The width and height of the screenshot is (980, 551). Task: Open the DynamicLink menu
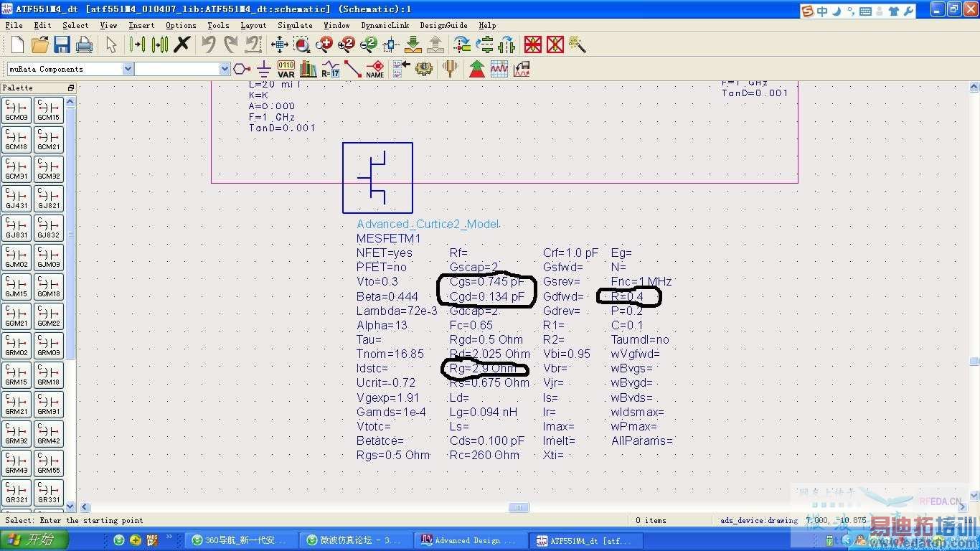[x=385, y=25]
